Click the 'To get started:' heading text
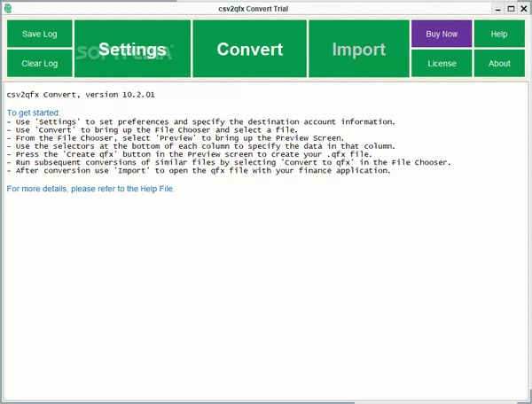Screen dimensions: 532x404 tap(34, 113)
